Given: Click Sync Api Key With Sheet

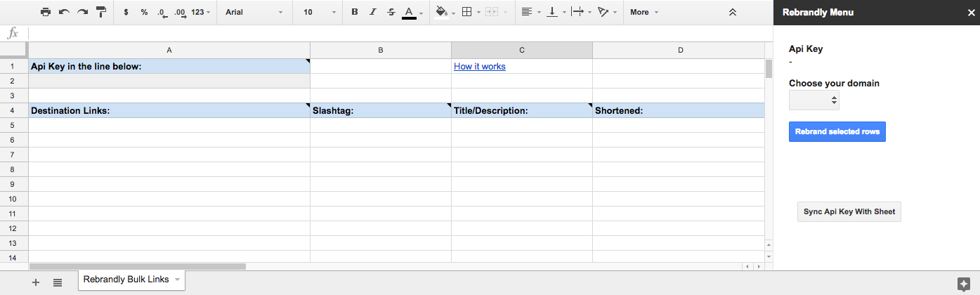Looking at the screenshot, I should pyautogui.click(x=849, y=211).
